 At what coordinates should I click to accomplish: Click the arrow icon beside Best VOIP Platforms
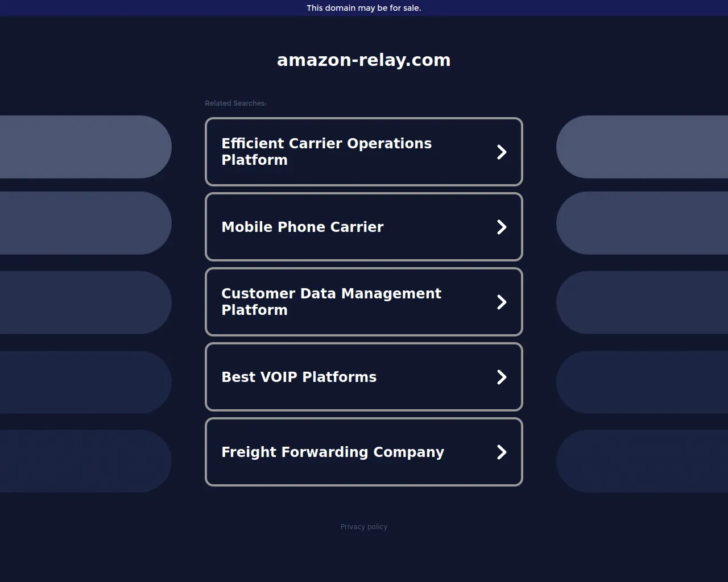pos(502,377)
